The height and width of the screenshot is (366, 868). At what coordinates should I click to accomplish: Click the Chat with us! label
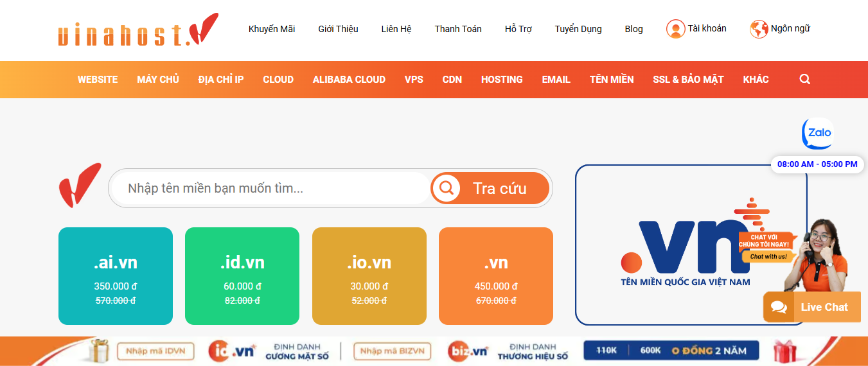[x=768, y=256]
